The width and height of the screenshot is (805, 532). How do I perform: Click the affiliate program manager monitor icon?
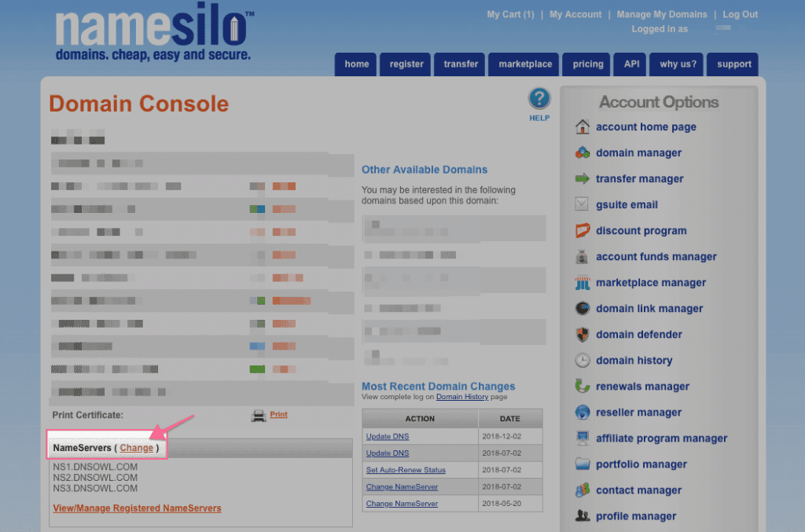[x=583, y=438]
